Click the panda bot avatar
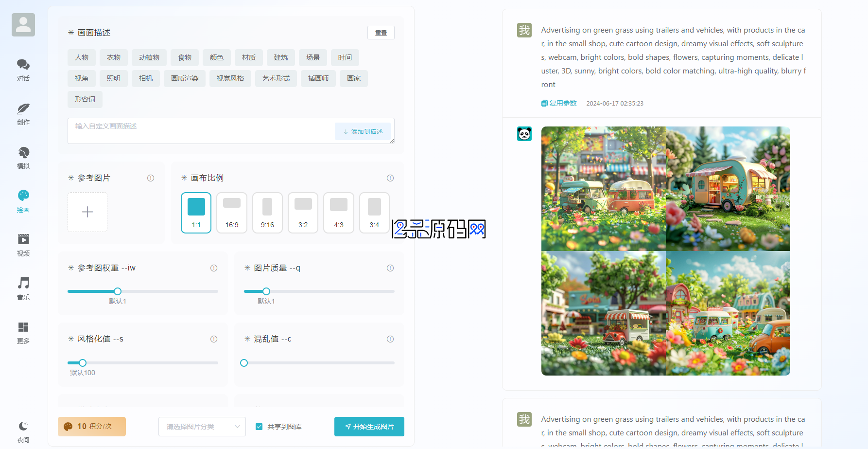 524,134
